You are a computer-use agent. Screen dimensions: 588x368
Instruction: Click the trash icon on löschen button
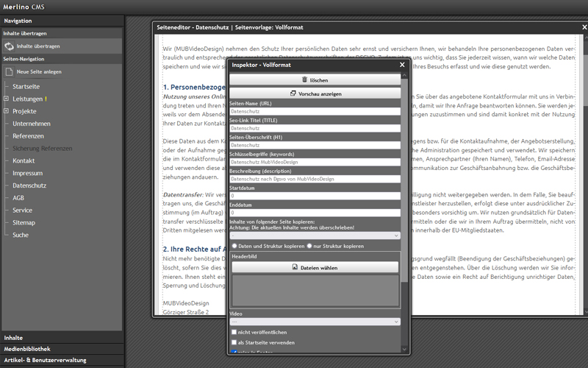[304, 79]
